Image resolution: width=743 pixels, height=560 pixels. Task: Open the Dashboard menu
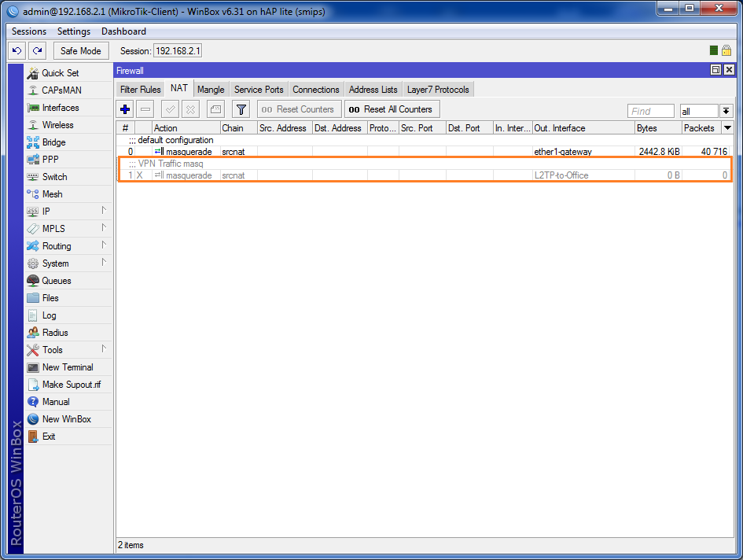click(123, 31)
